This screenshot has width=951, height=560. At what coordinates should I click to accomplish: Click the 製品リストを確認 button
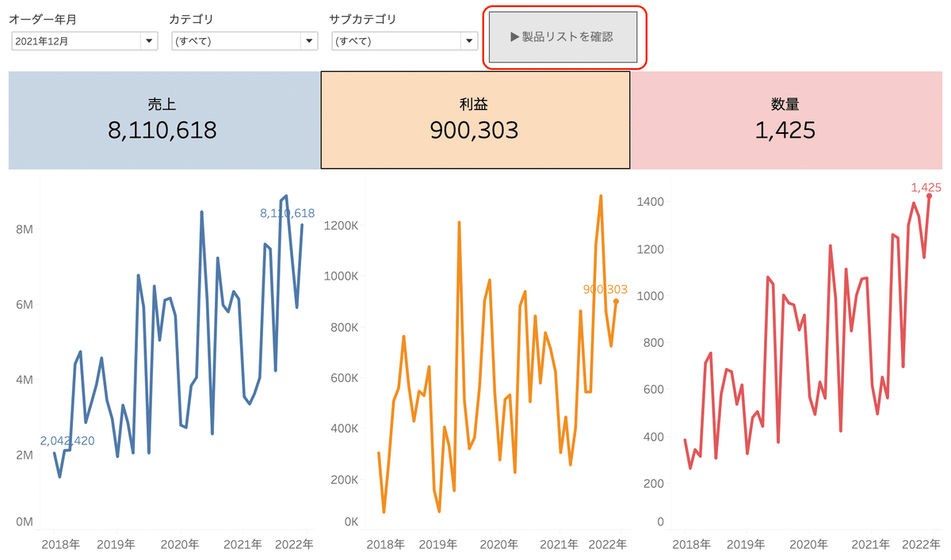pyautogui.click(x=563, y=37)
